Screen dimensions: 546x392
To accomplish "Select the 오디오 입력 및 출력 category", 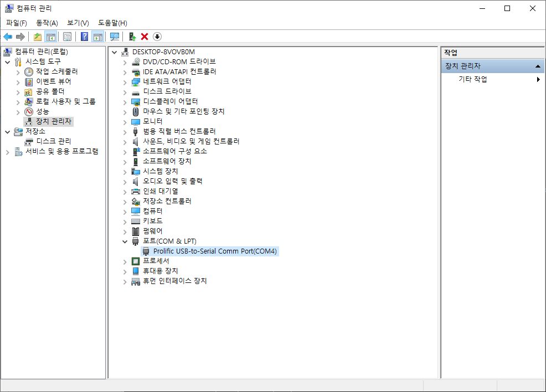I will click(172, 182).
